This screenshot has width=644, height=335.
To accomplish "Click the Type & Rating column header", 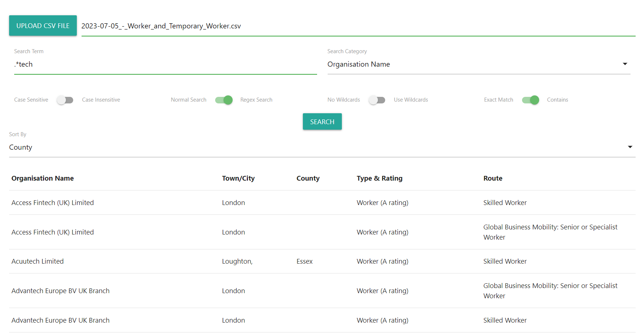I will tap(379, 178).
